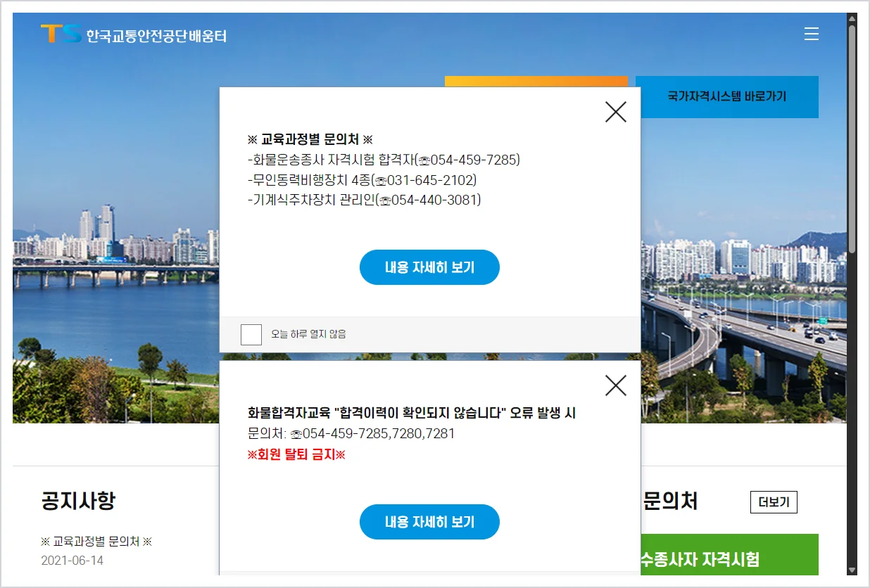Click the 더보기 button next to 문의처
Viewport: 870px width, 588px height.
[x=774, y=502]
